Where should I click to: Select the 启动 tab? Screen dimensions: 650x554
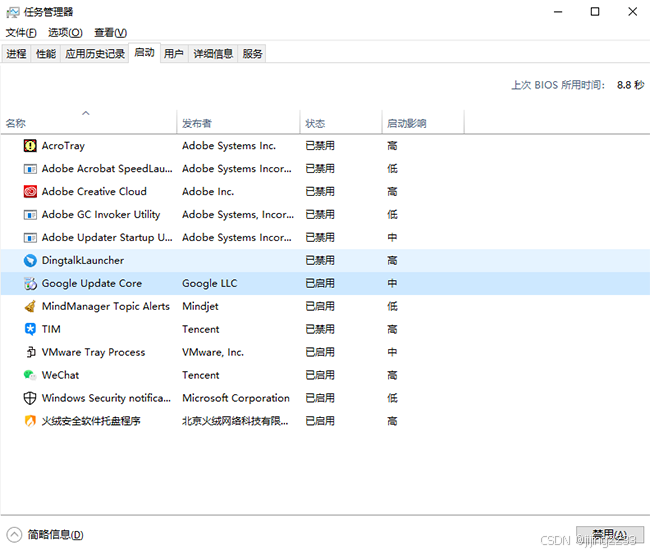click(144, 53)
